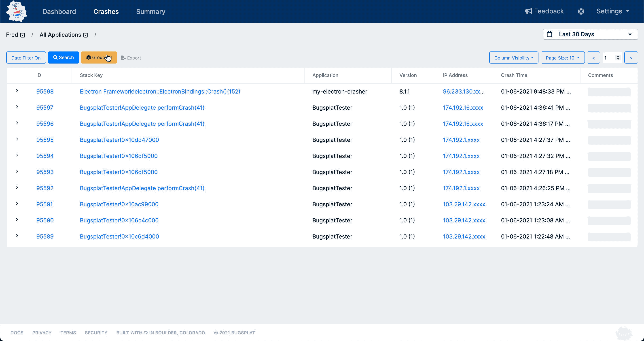Open the Page Size: 10 dropdown
This screenshot has height=341, width=644.
point(562,58)
